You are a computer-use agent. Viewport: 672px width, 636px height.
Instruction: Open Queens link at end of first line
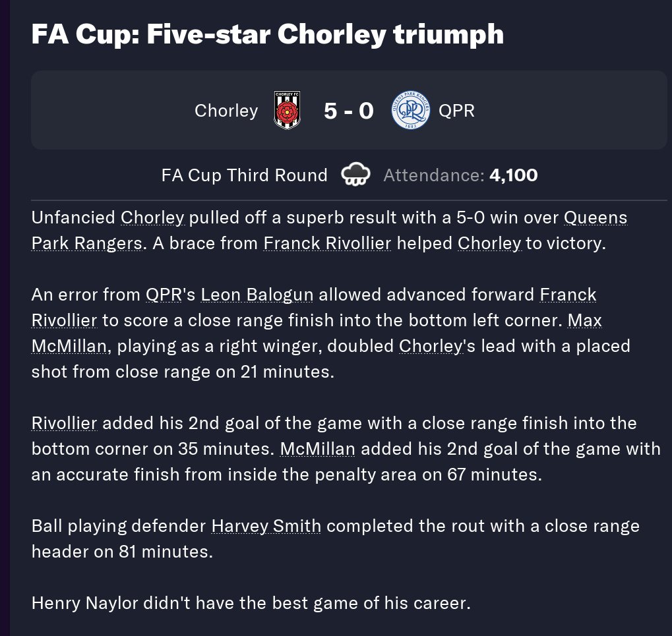tap(595, 217)
